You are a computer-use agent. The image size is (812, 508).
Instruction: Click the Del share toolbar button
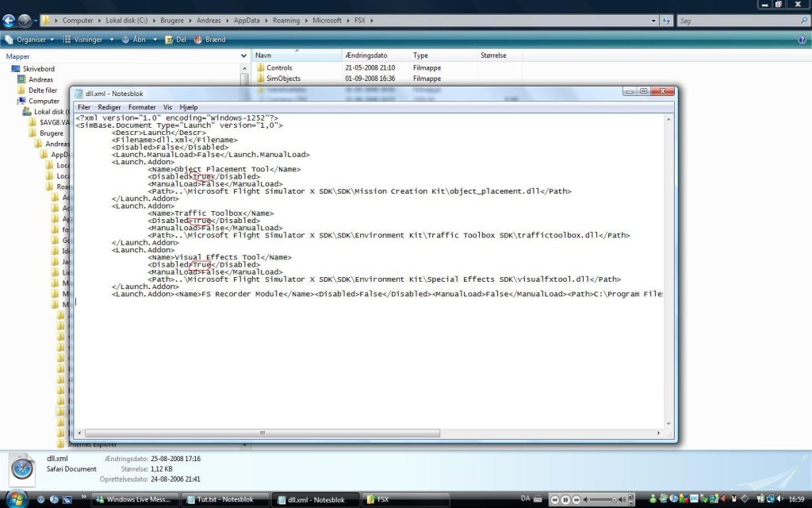pos(176,39)
